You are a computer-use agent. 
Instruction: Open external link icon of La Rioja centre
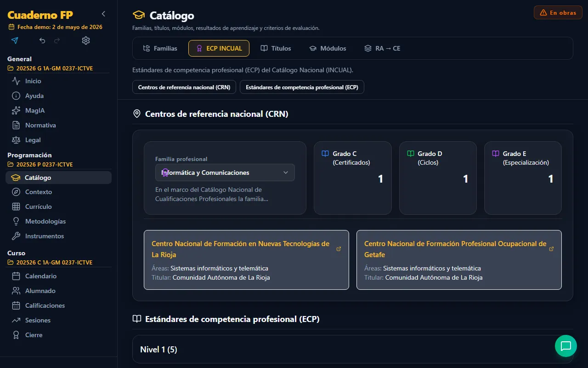click(339, 249)
